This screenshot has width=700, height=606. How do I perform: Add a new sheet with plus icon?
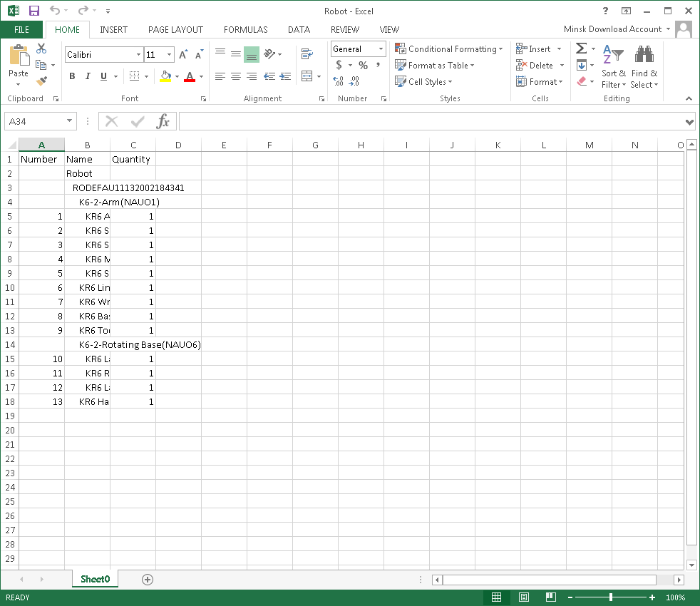point(148,580)
